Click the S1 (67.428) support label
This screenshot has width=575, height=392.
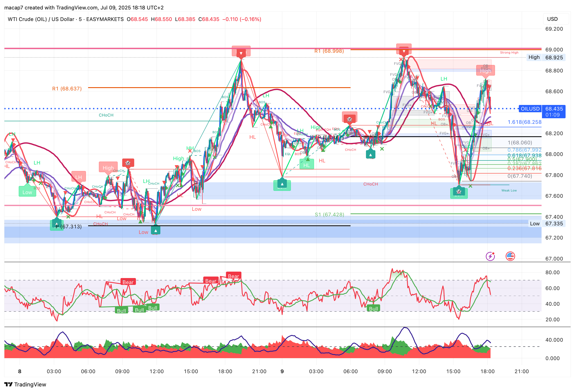(x=329, y=215)
